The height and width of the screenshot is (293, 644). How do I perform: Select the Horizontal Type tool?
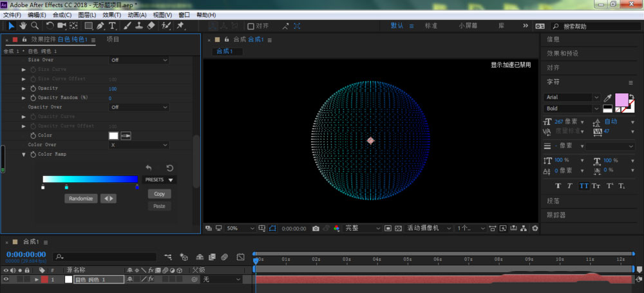pos(112,26)
